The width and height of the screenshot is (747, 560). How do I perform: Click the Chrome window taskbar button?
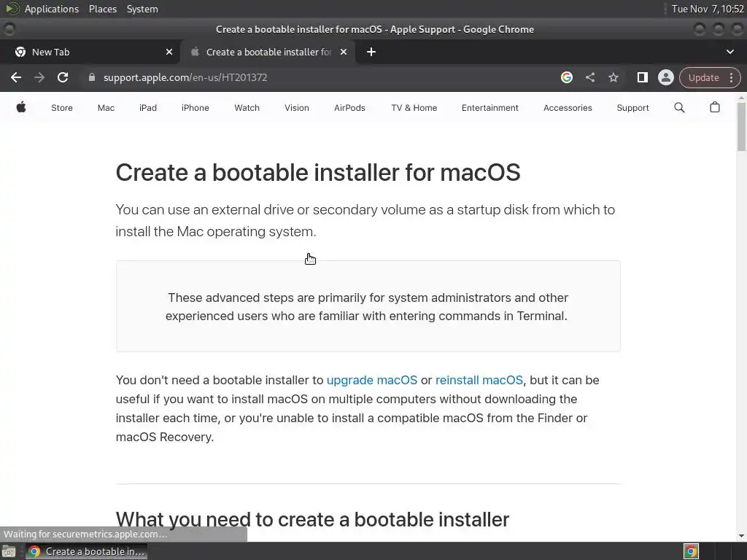[86, 551]
